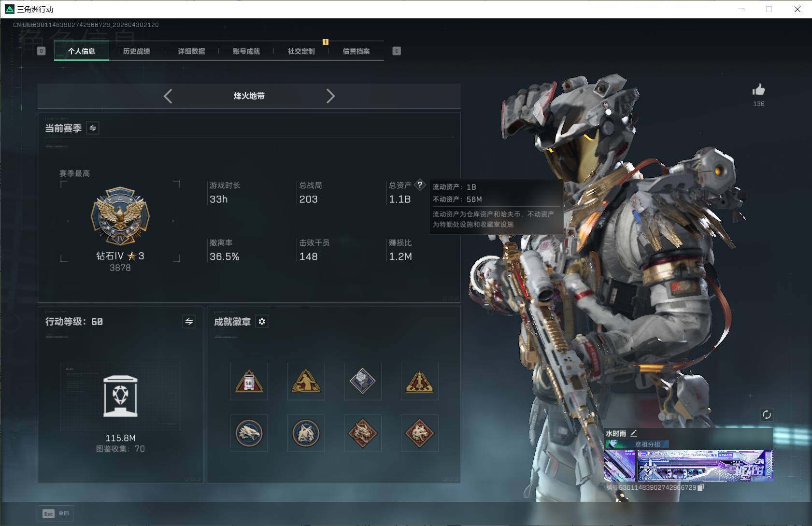Open the 信誉档案 tab
The height and width of the screenshot is (526, 812).
click(x=356, y=51)
